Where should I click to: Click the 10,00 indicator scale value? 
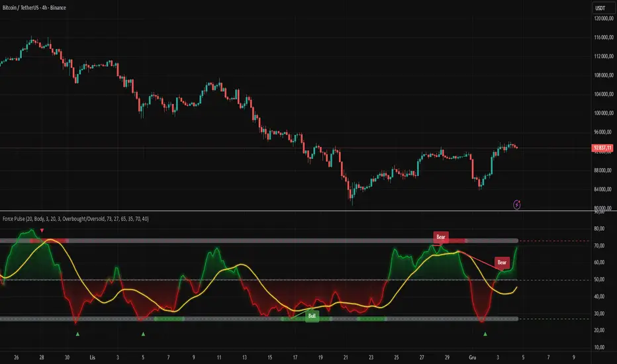pyautogui.click(x=599, y=347)
